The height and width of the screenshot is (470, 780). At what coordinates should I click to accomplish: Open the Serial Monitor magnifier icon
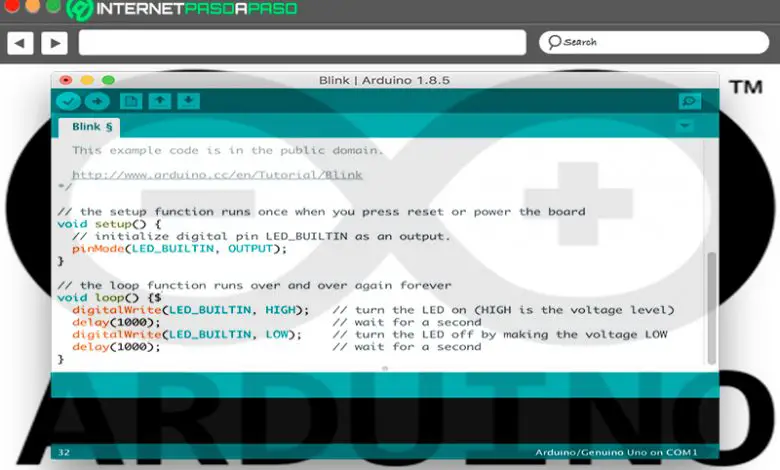(x=690, y=101)
